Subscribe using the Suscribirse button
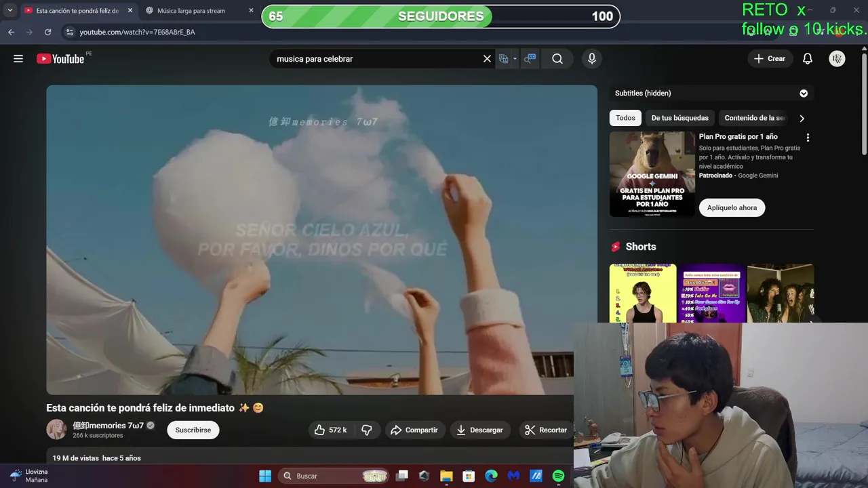 pyautogui.click(x=193, y=430)
